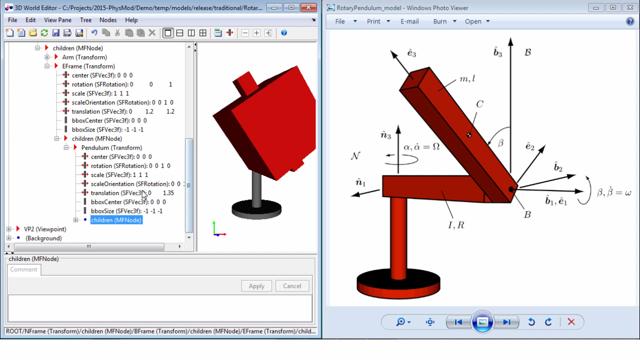The width and height of the screenshot is (640, 360).
Task: Select single view pane layout icon
Action: 168,33
